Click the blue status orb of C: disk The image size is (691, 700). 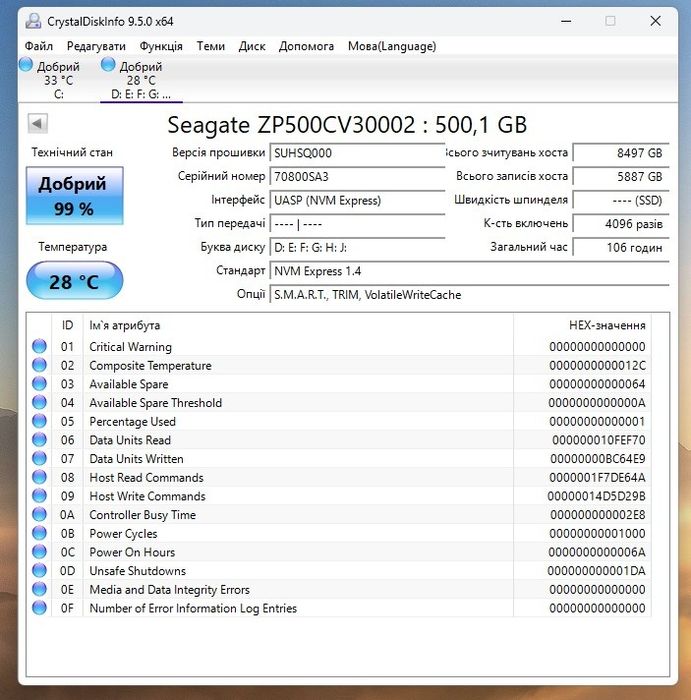(26, 64)
